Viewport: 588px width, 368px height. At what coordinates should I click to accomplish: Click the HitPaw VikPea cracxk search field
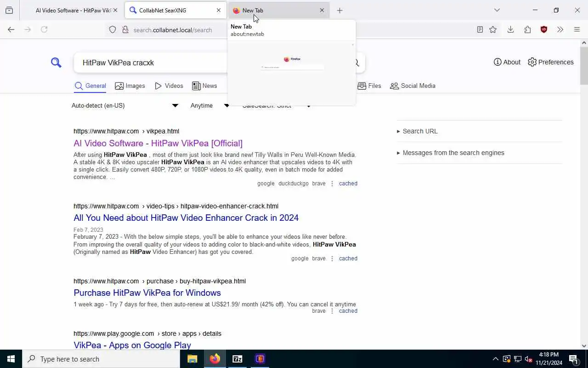pos(152,63)
